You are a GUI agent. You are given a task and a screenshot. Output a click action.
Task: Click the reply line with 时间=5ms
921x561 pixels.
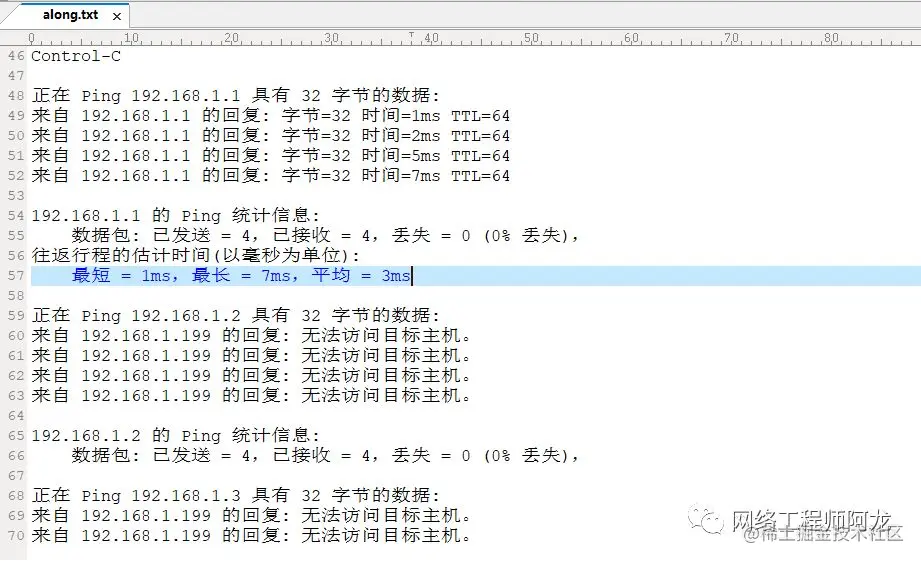click(270, 156)
